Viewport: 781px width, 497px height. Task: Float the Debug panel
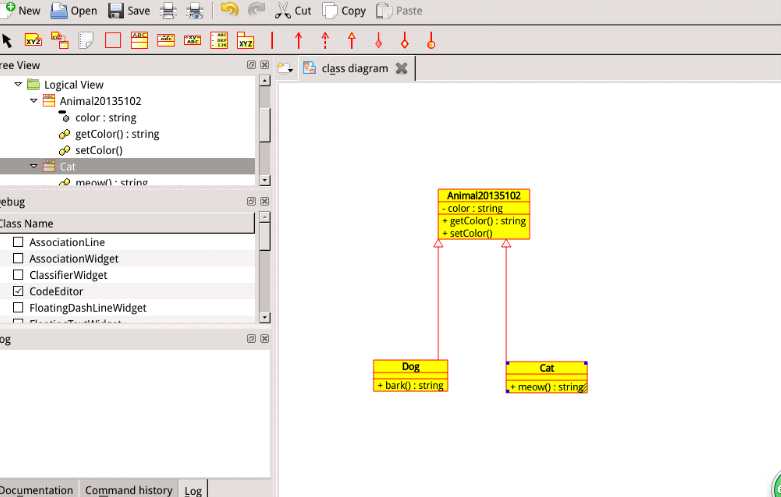coord(252,201)
